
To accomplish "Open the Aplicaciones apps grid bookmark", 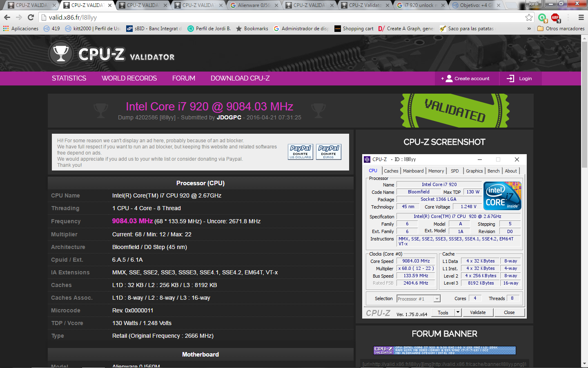I will (21, 29).
